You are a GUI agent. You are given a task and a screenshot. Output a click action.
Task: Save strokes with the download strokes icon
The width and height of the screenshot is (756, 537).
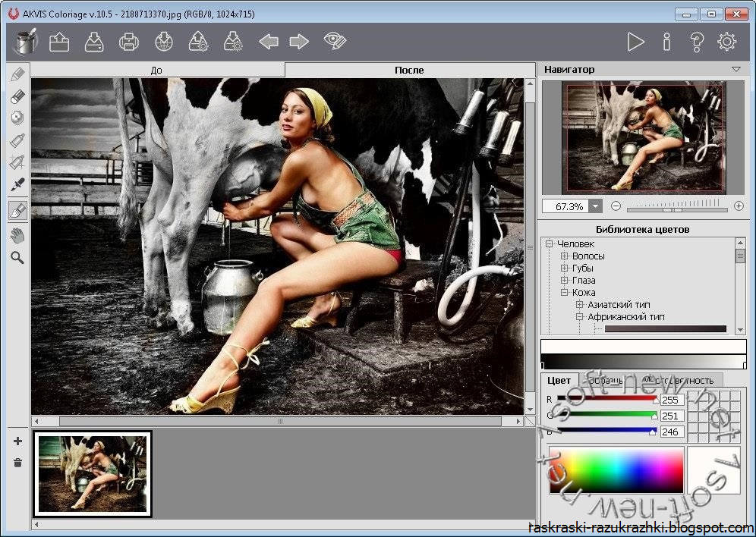(233, 42)
